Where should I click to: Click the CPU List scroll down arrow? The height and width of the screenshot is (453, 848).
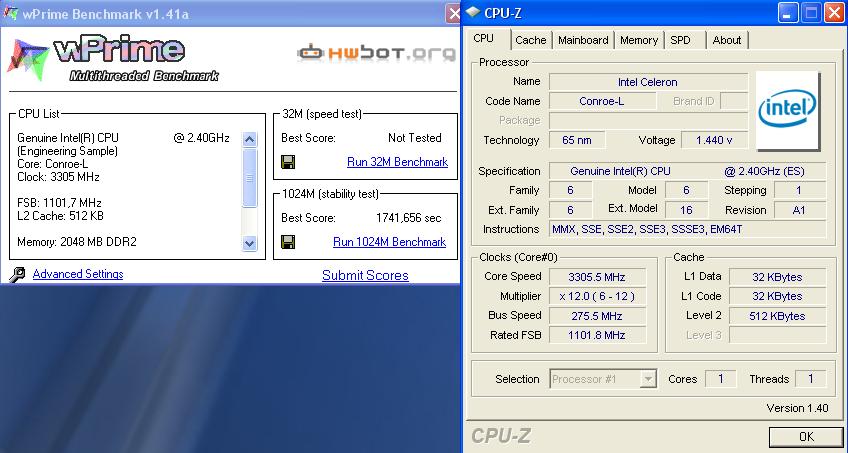[x=249, y=243]
